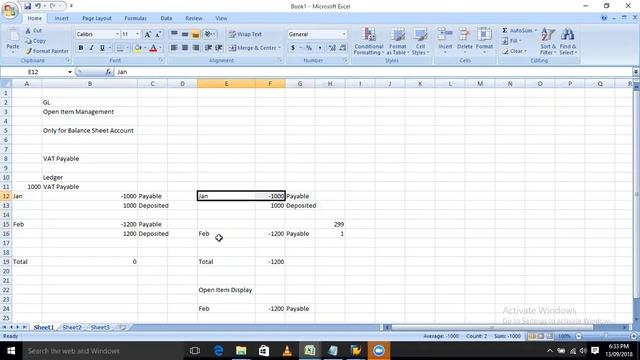
Task: Activate Format Painter
Action: point(47,51)
